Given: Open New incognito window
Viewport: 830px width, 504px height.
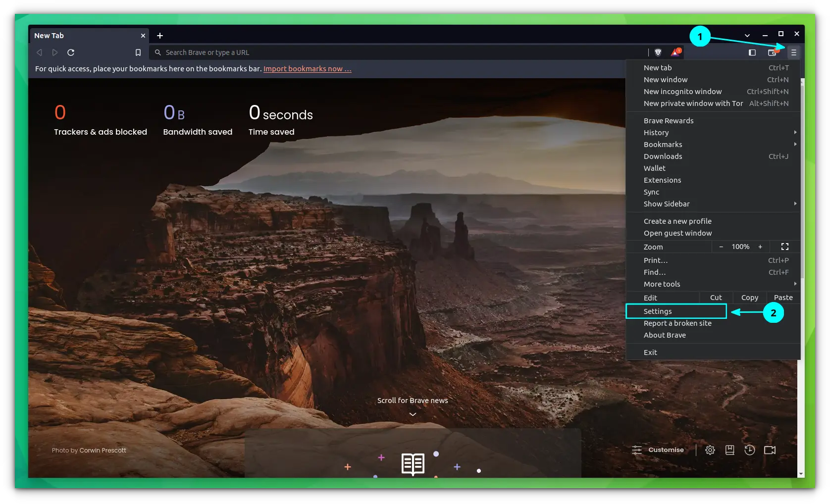Looking at the screenshot, I should 713,92.
